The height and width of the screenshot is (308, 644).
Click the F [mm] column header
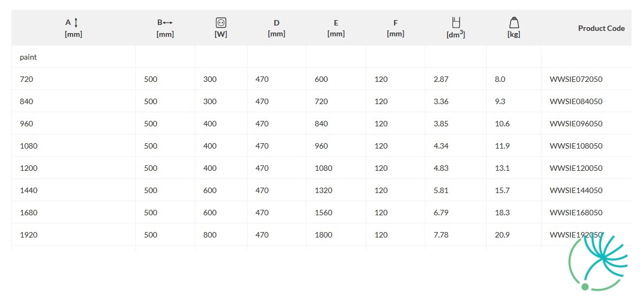coord(396,28)
